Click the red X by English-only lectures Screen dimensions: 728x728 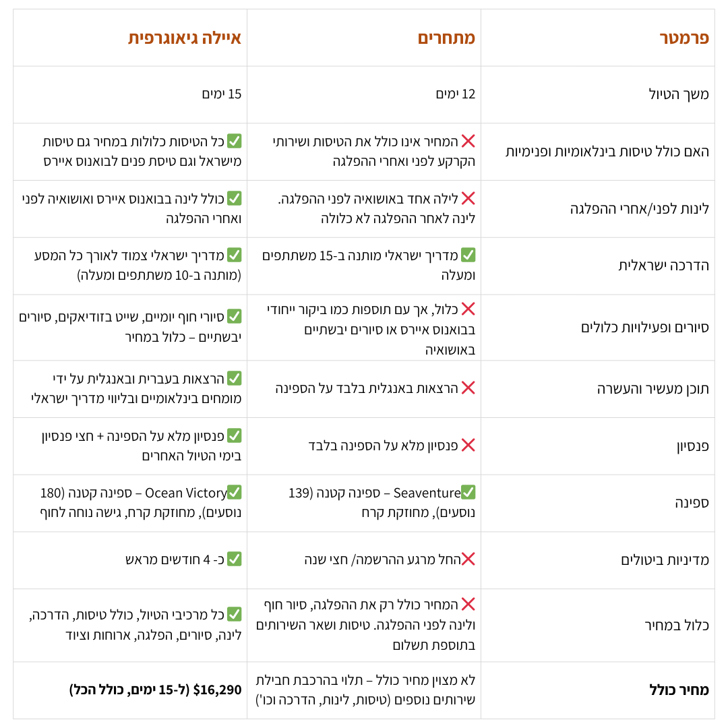[468, 388]
